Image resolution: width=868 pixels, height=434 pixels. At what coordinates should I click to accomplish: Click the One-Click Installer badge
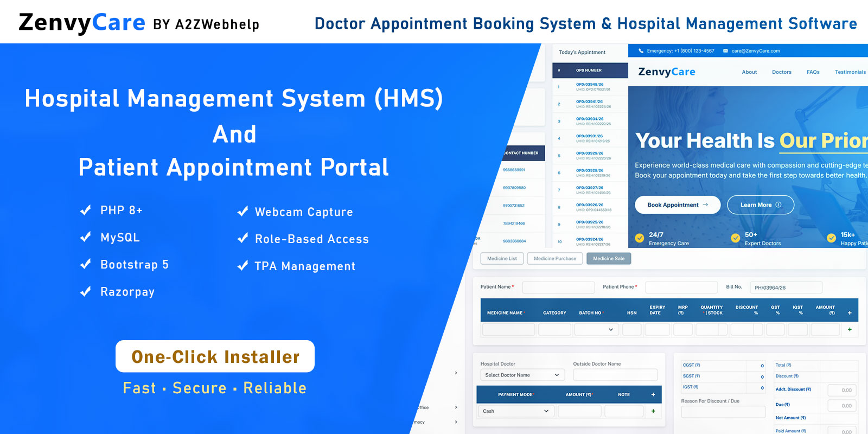click(x=215, y=356)
